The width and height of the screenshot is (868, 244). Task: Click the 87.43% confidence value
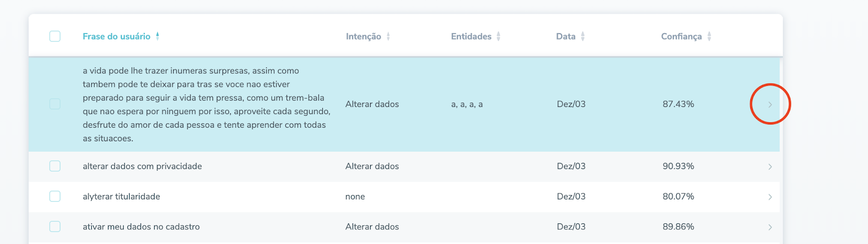click(678, 104)
